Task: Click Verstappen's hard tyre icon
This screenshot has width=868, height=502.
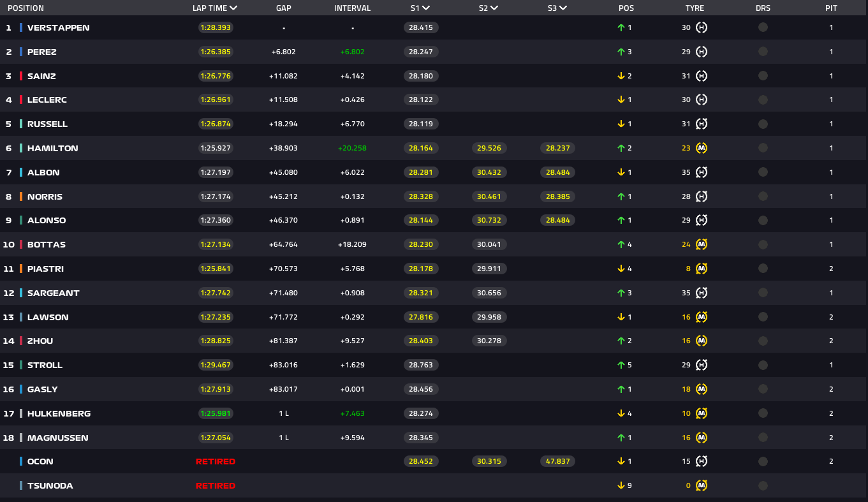Action: coord(702,27)
